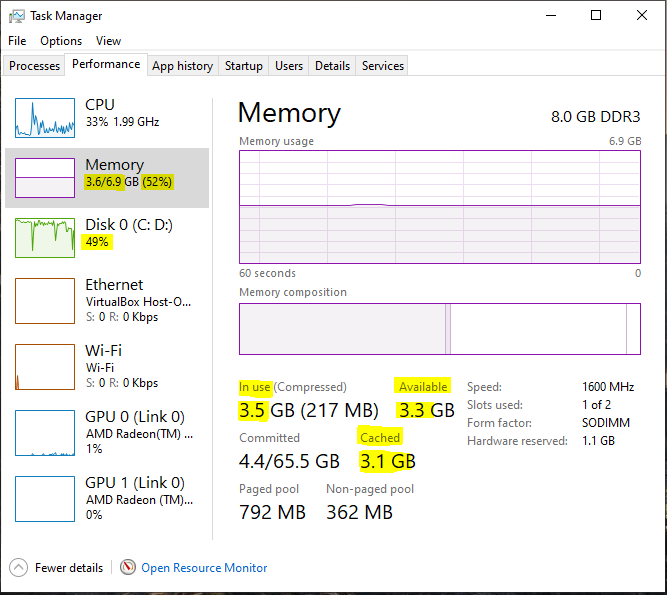Viewport: 667px width, 595px height.
Task: Select the Ethernet graph thumbnail
Action: (x=45, y=301)
